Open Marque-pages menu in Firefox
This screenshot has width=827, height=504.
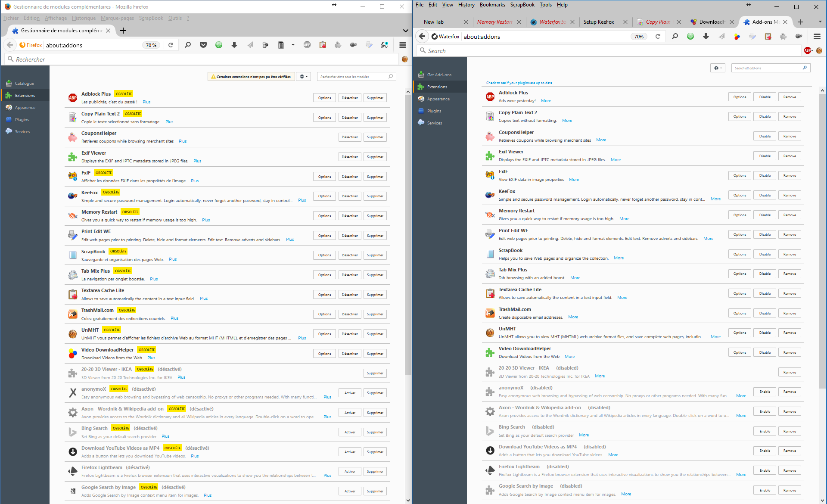pyautogui.click(x=117, y=18)
